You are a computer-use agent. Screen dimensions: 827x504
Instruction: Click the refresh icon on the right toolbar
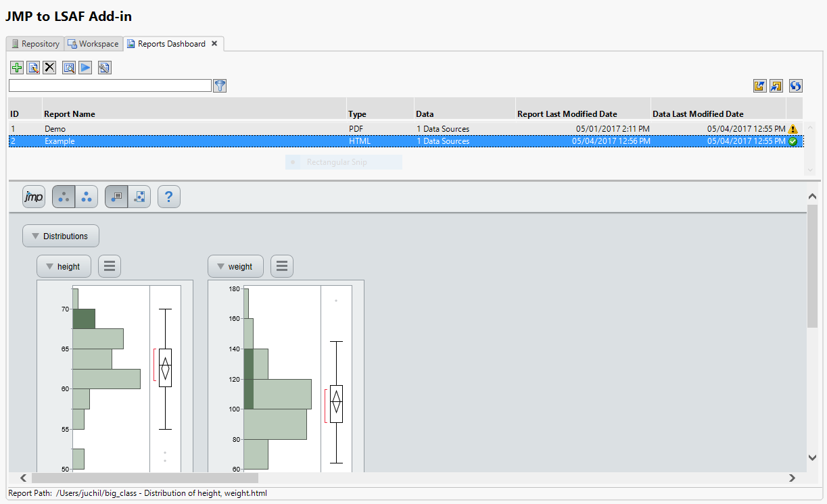[795, 86]
